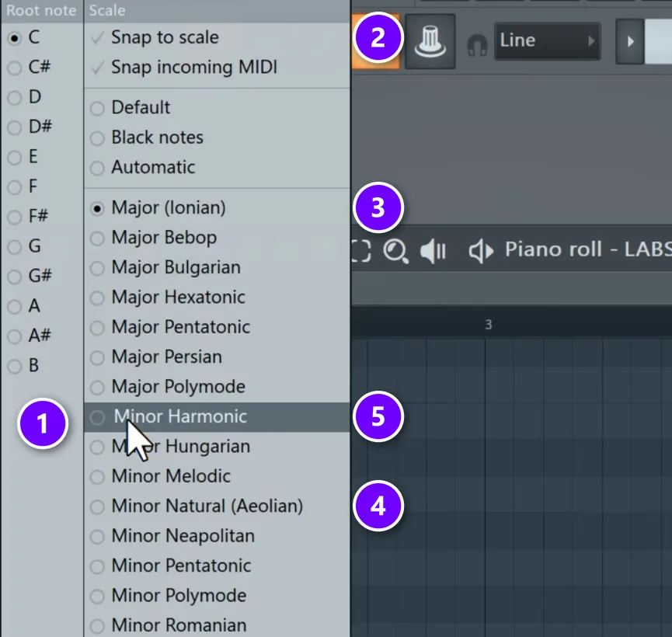Select Major (Ionian) scale
The width and height of the screenshot is (672, 637).
tap(217, 207)
